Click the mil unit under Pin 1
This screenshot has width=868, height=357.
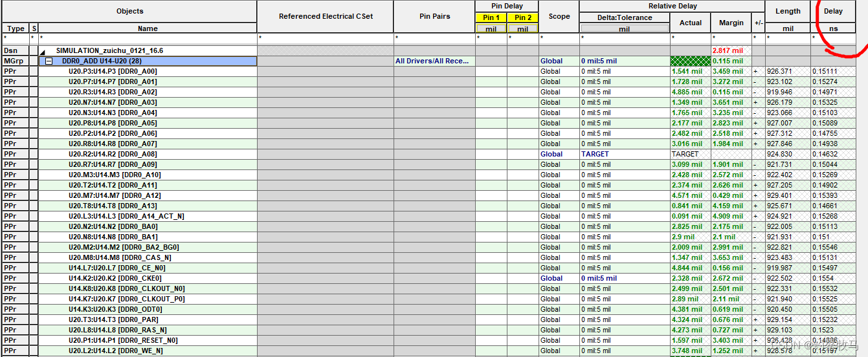[x=491, y=28]
